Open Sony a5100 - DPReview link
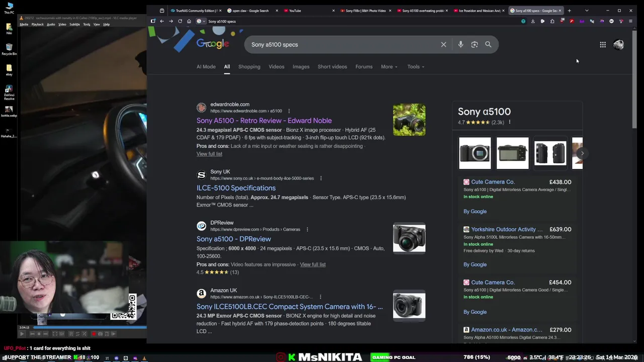Screen dimensions: 644x362 click(x=233, y=239)
